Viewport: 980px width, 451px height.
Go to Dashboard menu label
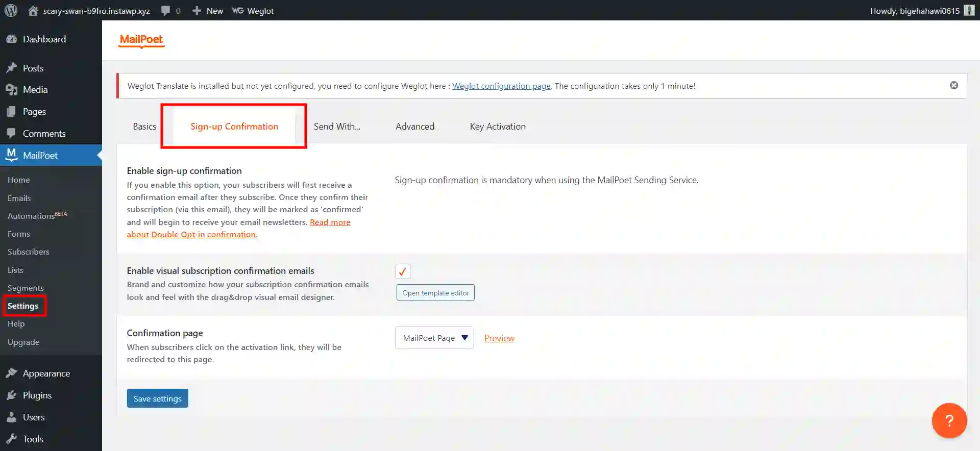point(44,39)
